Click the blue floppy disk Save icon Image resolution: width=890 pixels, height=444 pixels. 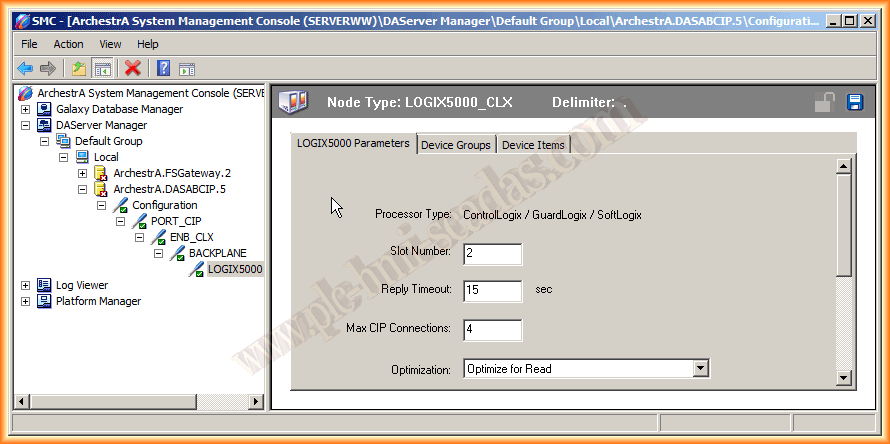[855, 102]
